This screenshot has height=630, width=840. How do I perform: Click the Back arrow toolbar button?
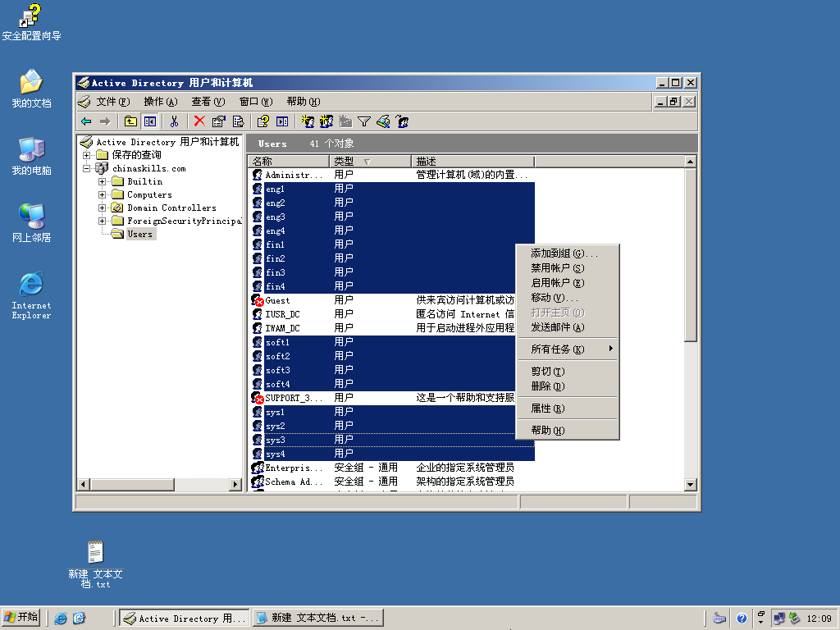click(86, 121)
